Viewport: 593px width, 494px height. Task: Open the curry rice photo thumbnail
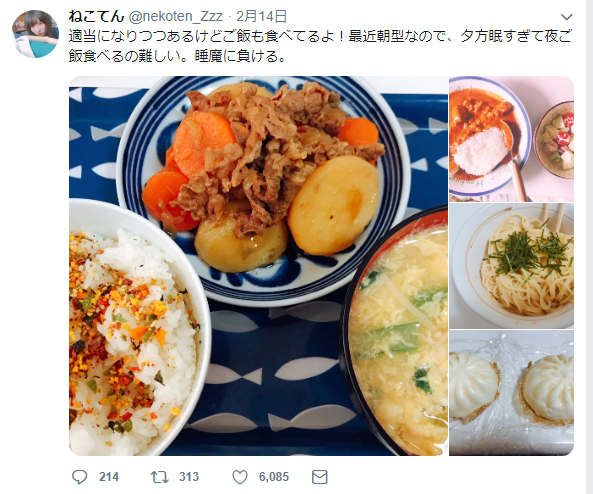coord(511,139)
